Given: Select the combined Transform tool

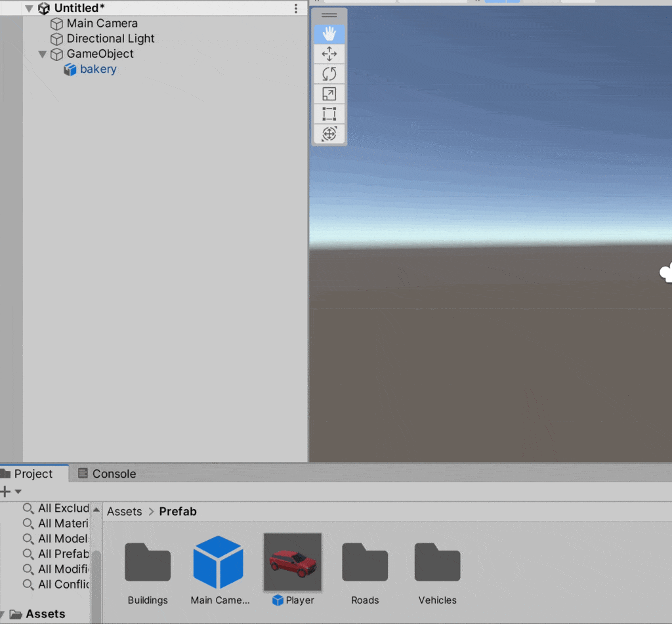Looking at the screenshot, I should click(329, 135).
